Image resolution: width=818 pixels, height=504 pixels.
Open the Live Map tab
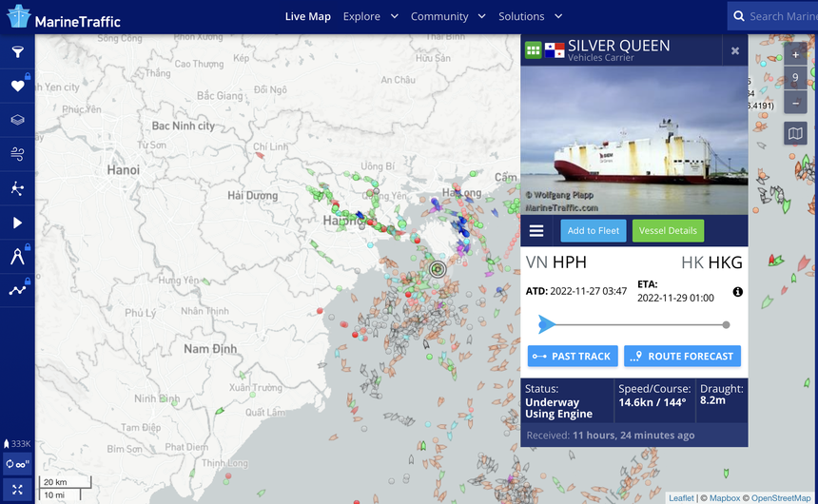click(x=307, y=16)
